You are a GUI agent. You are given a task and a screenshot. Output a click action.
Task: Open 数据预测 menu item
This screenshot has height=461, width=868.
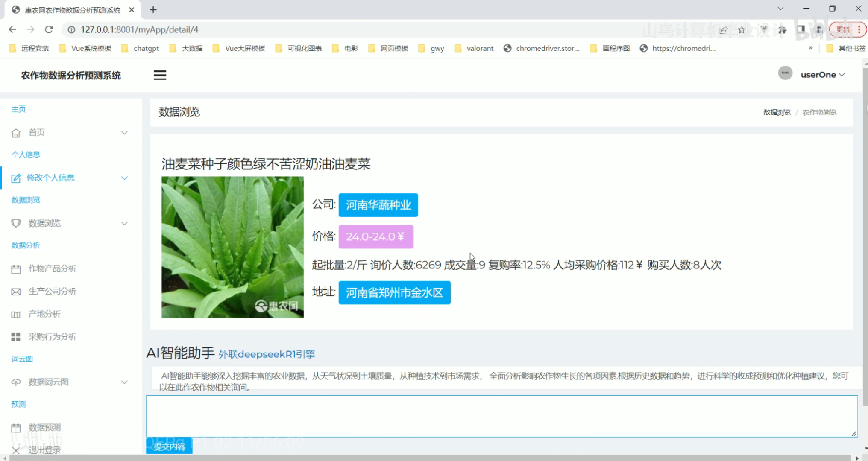pyautogui.click(x=44, y=427)
